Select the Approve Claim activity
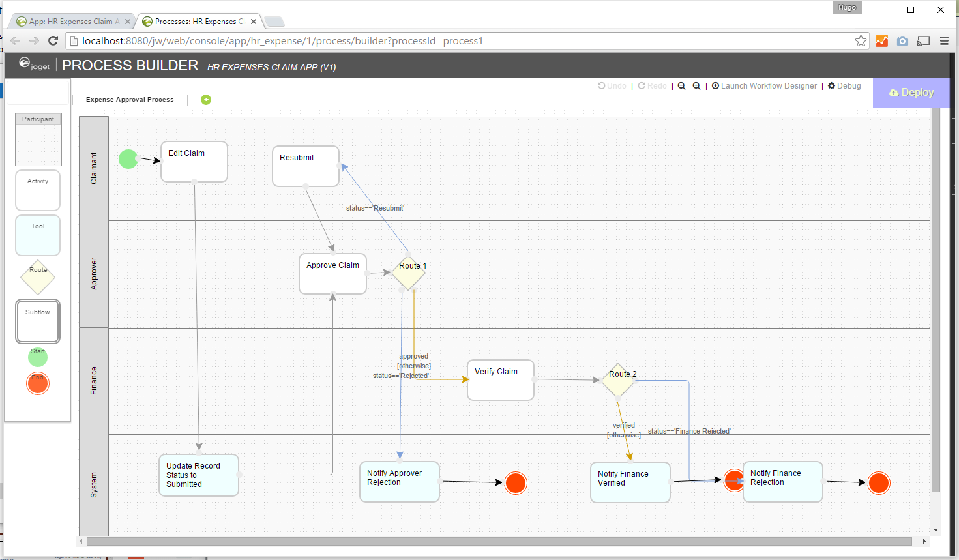 pyautogui.click(x=333, y=274)
